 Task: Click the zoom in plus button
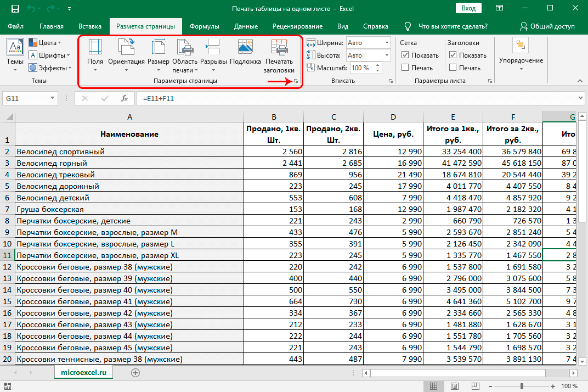(553, 386)
